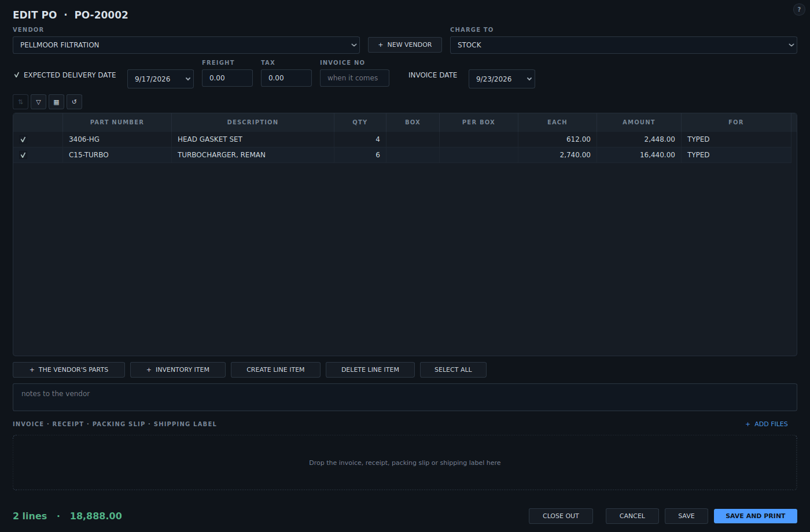Expand the expected delivery date picker 9/17/2026

(160, 79)
